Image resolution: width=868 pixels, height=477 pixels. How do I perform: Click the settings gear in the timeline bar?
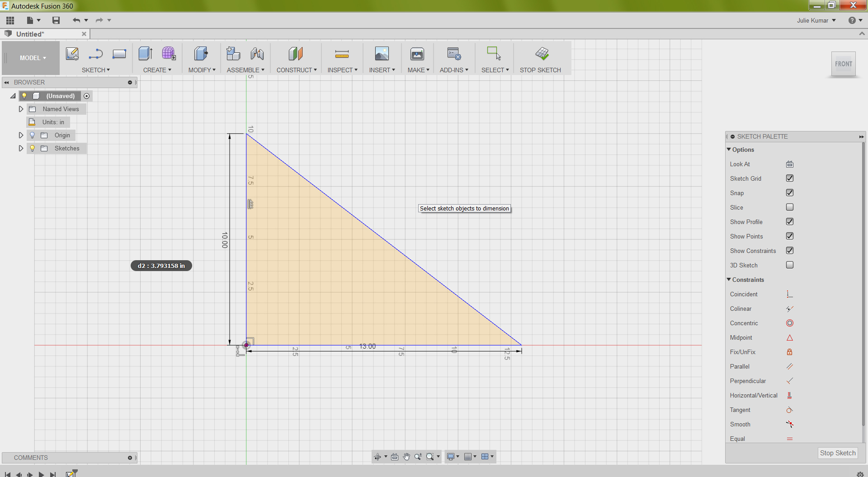[x=860, y=474]
